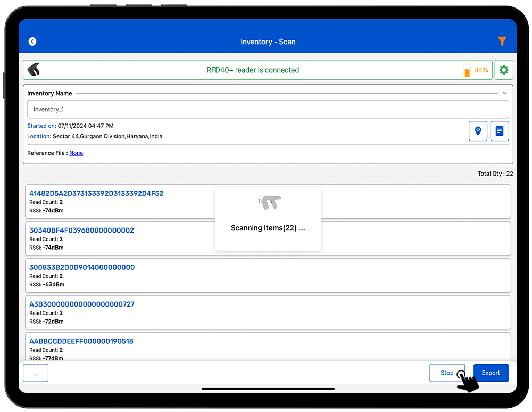Viewport: 532px width, 412px height.
Task: Select tag A3B300000000000000000727
Action: click(x=81, y=304)
